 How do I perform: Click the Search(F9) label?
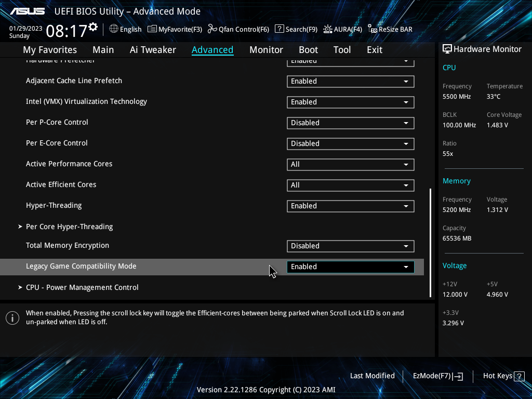(301, 30)
